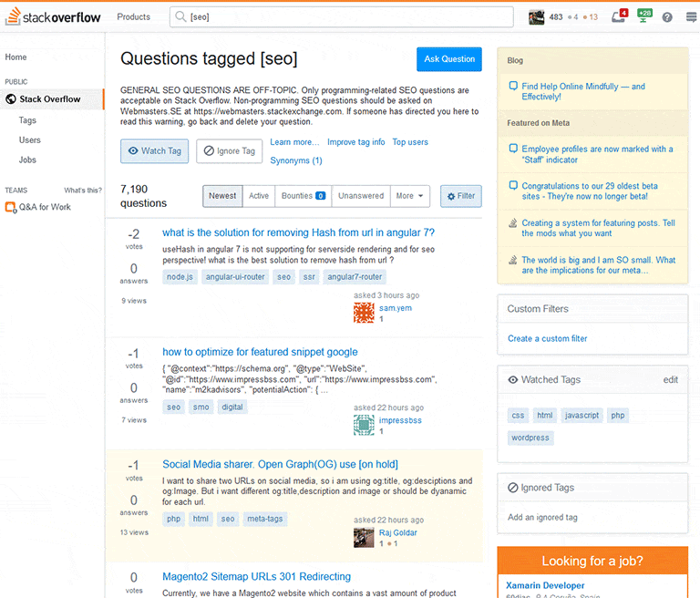Click the smo tag

tap(201, 407)
